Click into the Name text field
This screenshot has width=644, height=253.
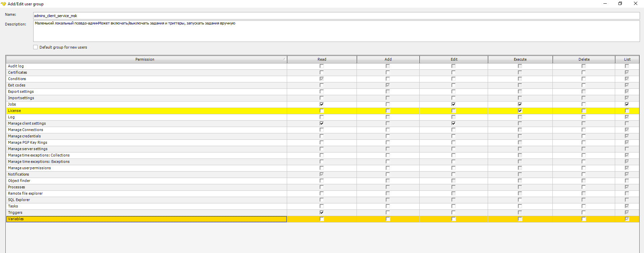[x=335, y=16]
